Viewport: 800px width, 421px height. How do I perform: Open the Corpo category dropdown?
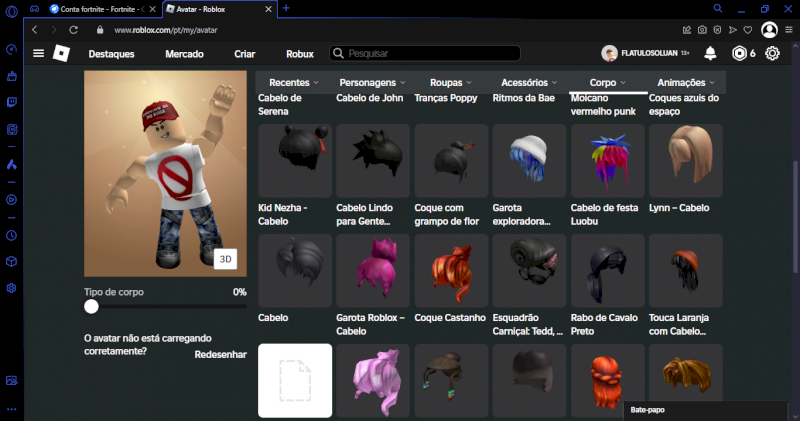[x=608, y=82]
